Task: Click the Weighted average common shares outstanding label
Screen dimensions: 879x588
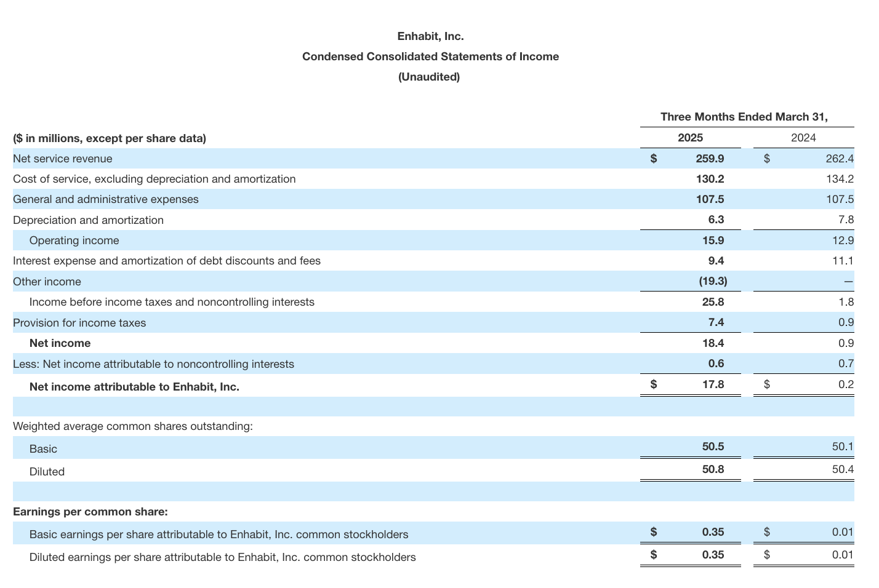Action: (x=133, y=426)
